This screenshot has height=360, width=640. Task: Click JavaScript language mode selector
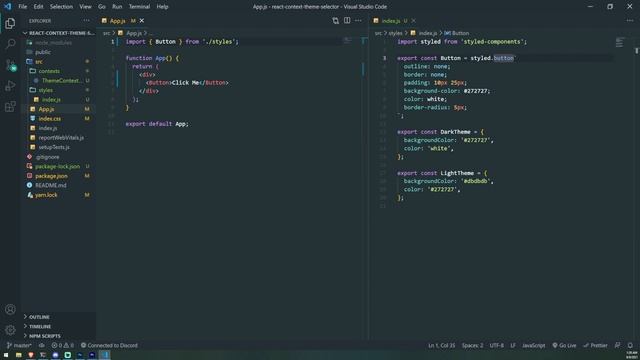pyautogui.click(x=533, y=345)
